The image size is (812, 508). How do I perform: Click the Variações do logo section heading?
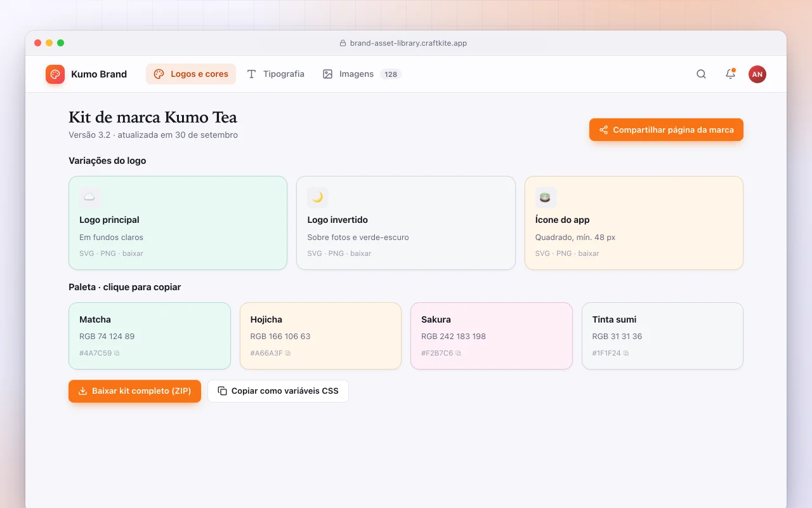(x=107, y=161)
